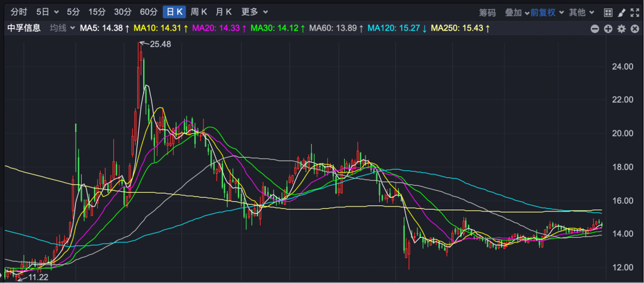This screenshot has width=644, height=283.
Task: Open the 其他 options dropdown
Action: tap(581, 12)
